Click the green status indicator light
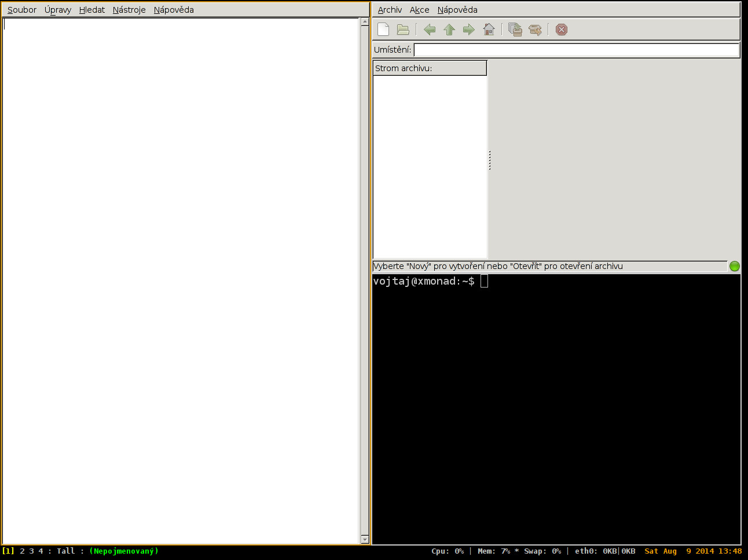748x560 pixels. [735, 266]
